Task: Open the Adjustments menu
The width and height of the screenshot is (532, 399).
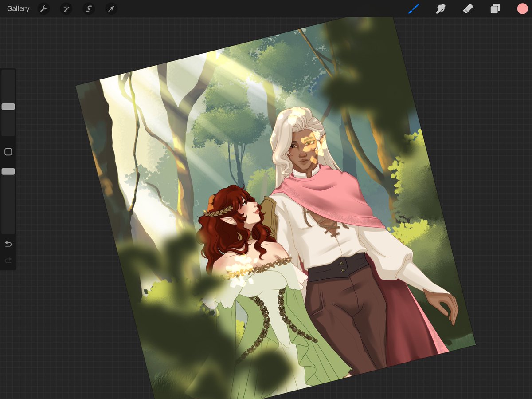Action: point(66,8)
